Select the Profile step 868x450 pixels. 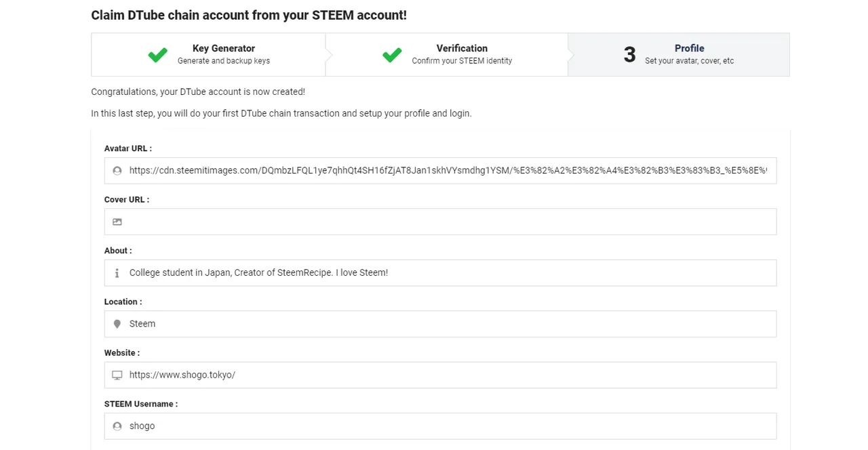click(679, 54)
